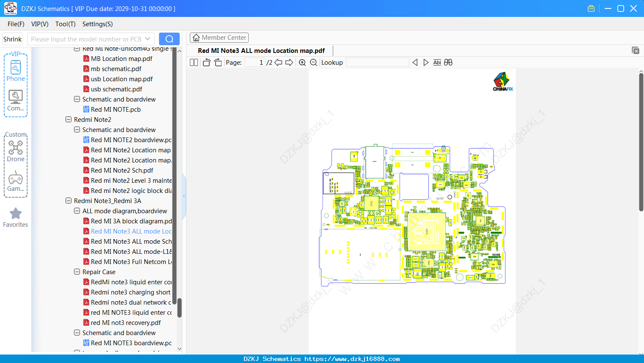Screen dimensions: 644x363
Task: Rotate the page counterclockwise
Action: (x=206, y=63)
